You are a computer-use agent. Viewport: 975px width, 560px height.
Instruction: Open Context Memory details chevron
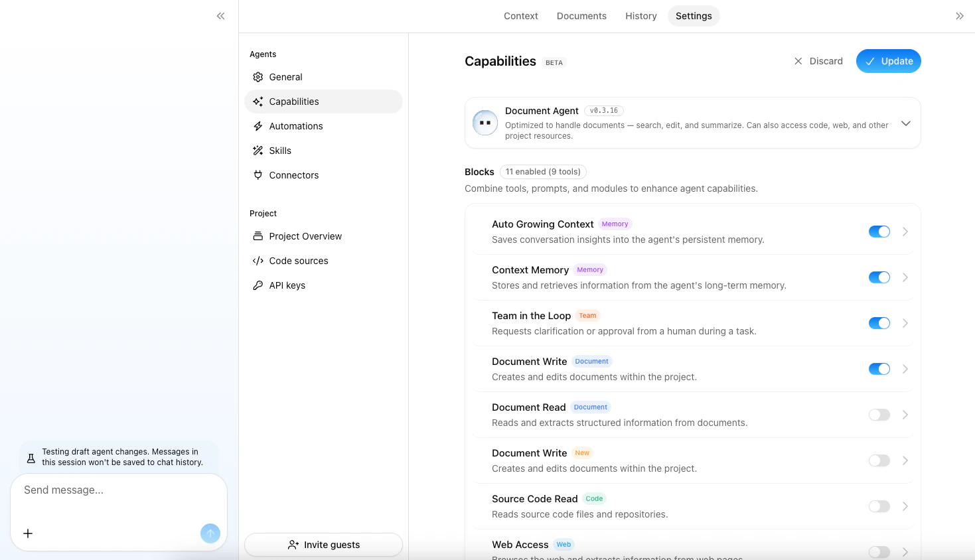click(905, 277)
